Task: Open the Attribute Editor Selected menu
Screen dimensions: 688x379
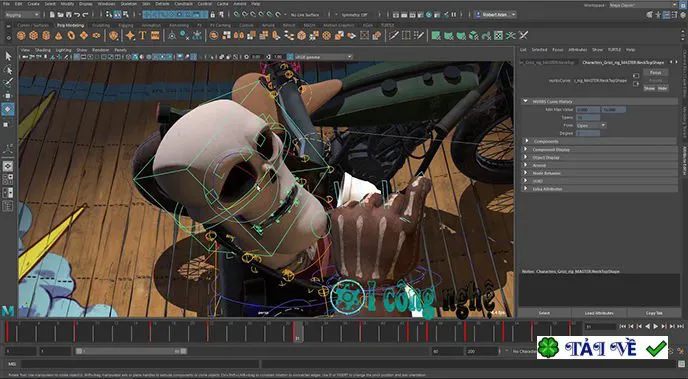Action: [x=539, y=50]
